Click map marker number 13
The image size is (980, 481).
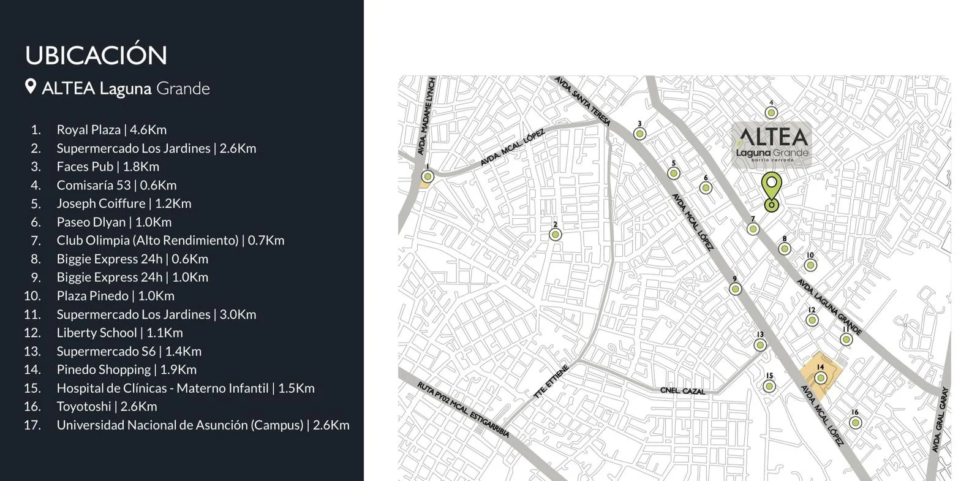click(760, 345)
